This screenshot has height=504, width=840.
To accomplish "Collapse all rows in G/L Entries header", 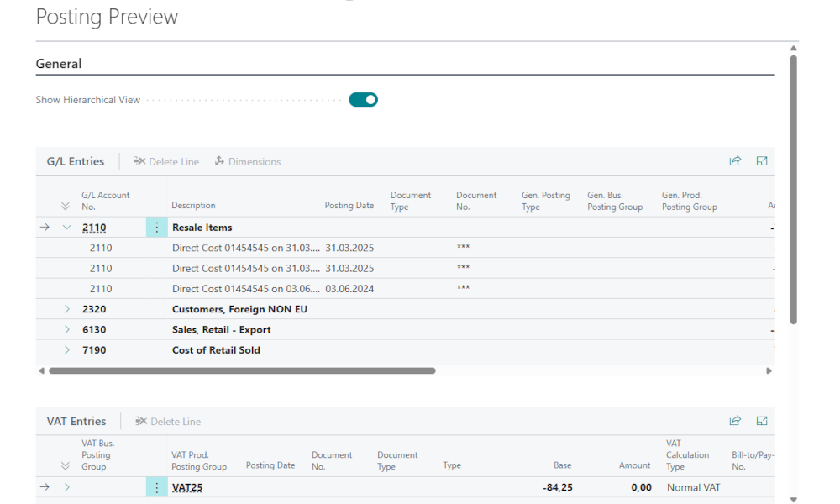I will [x=66, y=206].
